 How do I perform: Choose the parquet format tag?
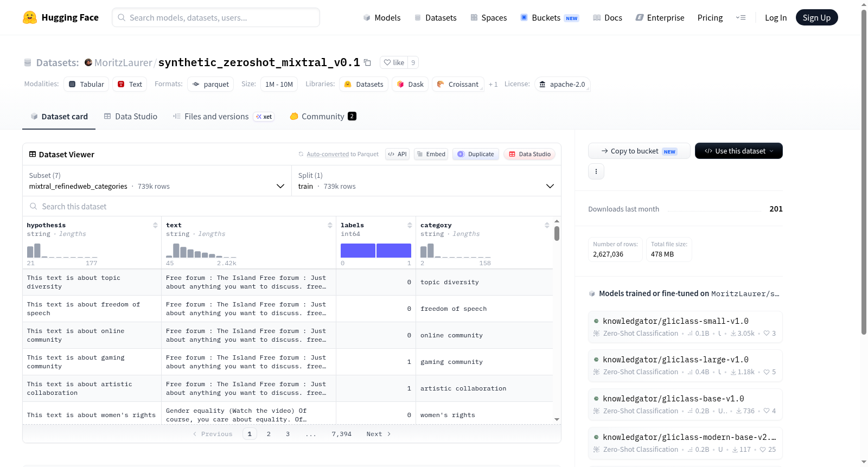[210, 84]
